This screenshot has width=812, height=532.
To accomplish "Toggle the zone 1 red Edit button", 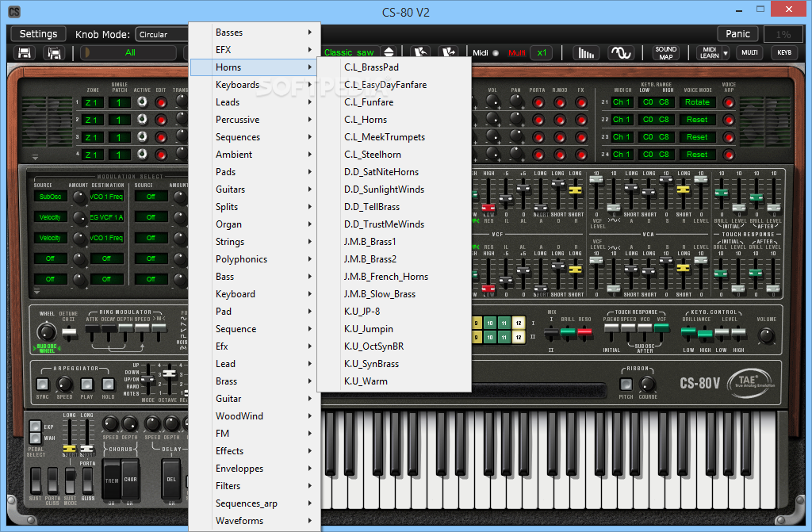I will (x=161, y=102).
